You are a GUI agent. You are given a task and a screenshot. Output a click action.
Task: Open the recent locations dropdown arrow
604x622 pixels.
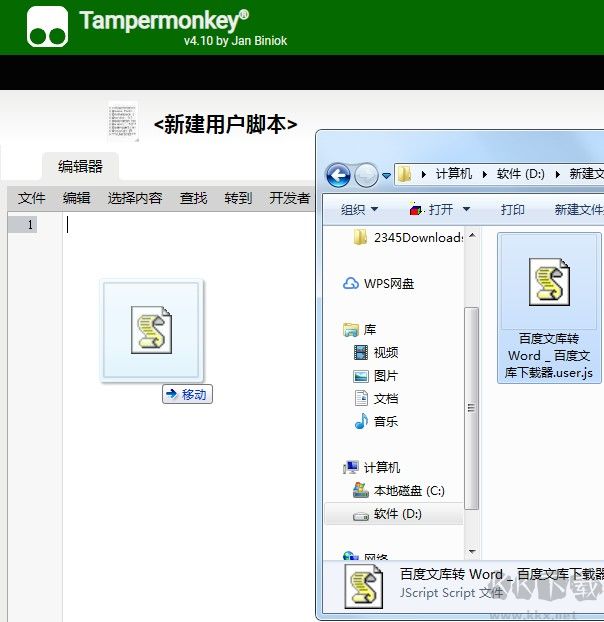(386, 175)
